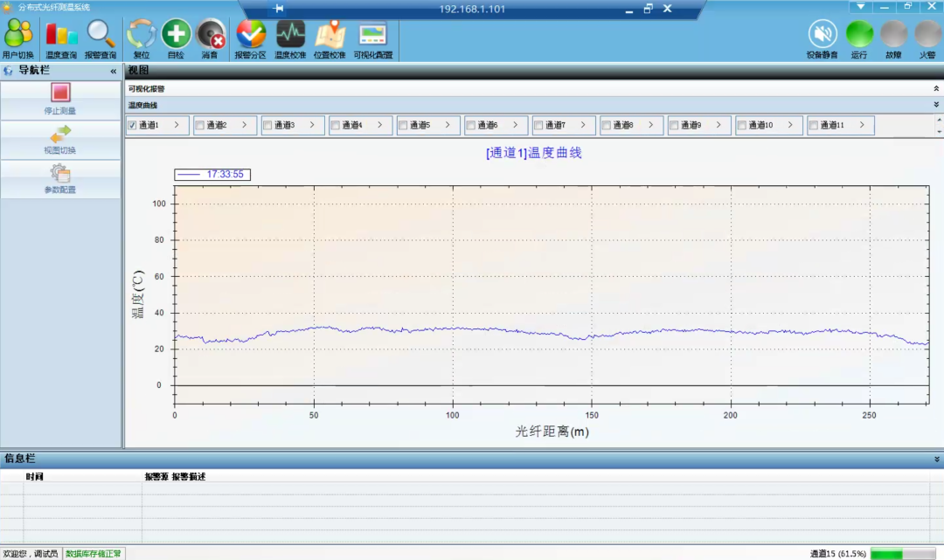Check the 通道6 checkbox
Image resolution: width=944 pixels, height=560 pixels.
click(471, 125)
